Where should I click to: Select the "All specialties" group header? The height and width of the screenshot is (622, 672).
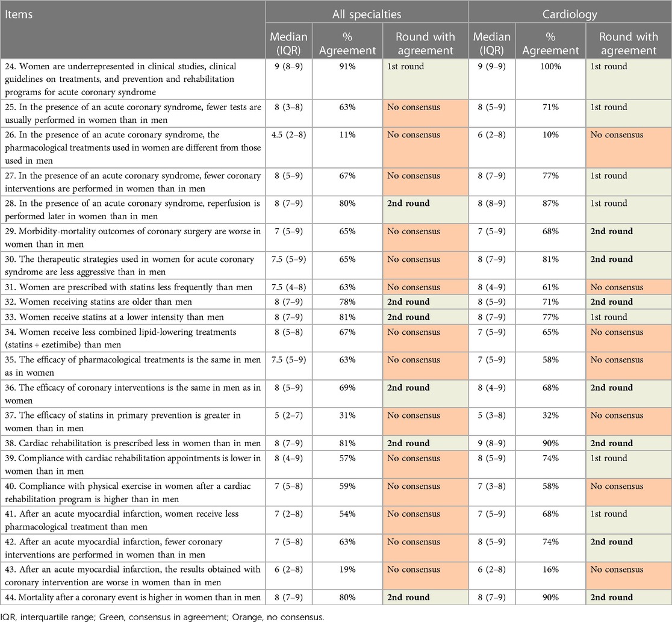point(367,14)
